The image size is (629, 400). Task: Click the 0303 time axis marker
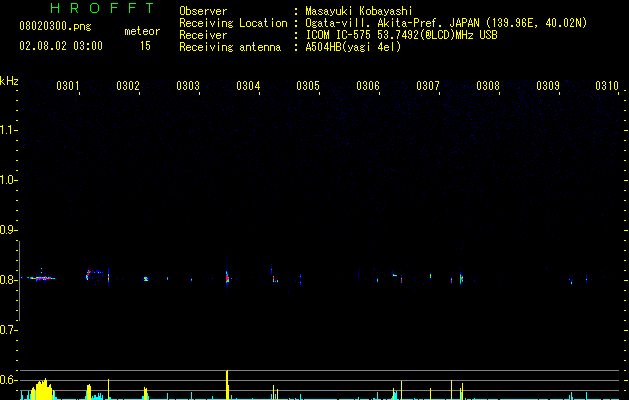[x=188, y=86]
